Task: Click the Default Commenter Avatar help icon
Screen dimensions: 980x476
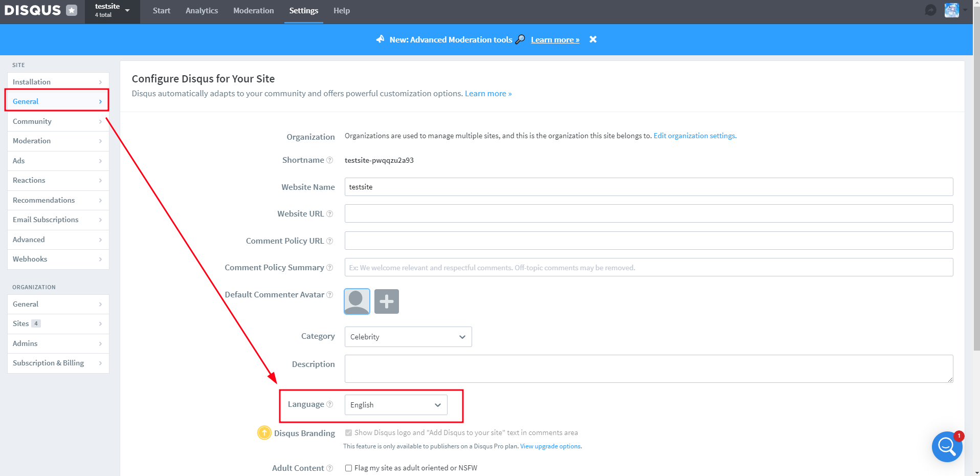Action: coord(330,295)
